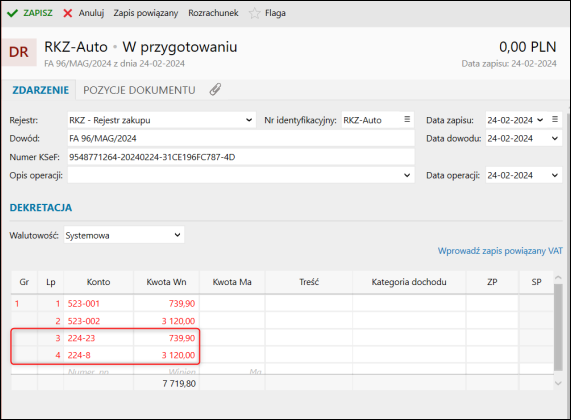Viewport: 571px width, 420px height.
Task: Expand the Rejestr dropdown
Action: click(249, 120)
